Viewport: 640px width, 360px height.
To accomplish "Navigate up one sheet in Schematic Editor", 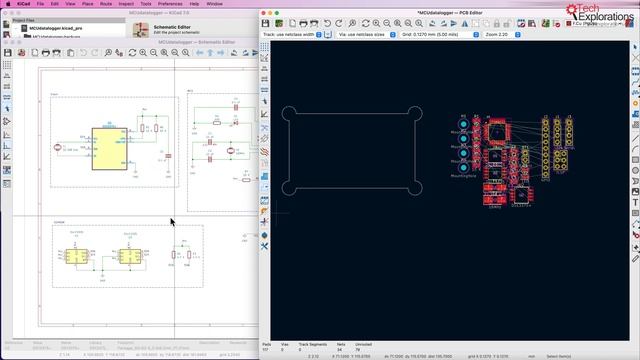I will tap(210, 53).
